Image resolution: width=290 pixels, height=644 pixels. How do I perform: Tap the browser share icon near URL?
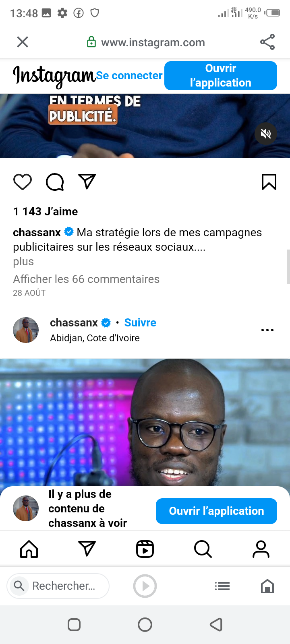pyautogui.click(x=267, y=42)
